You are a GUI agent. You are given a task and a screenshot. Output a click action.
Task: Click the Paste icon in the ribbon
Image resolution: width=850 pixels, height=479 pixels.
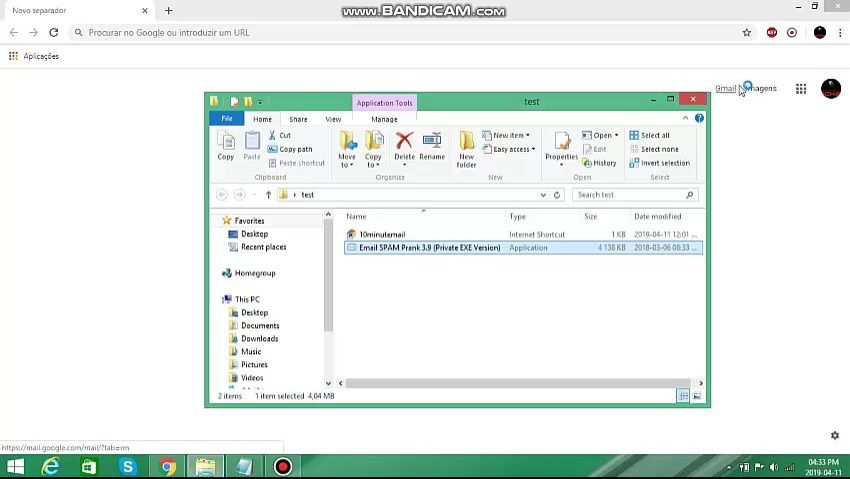[x=252, y=145]
